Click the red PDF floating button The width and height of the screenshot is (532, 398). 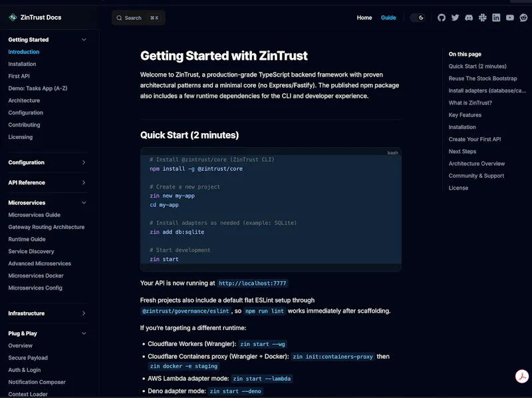click(522, 376)
